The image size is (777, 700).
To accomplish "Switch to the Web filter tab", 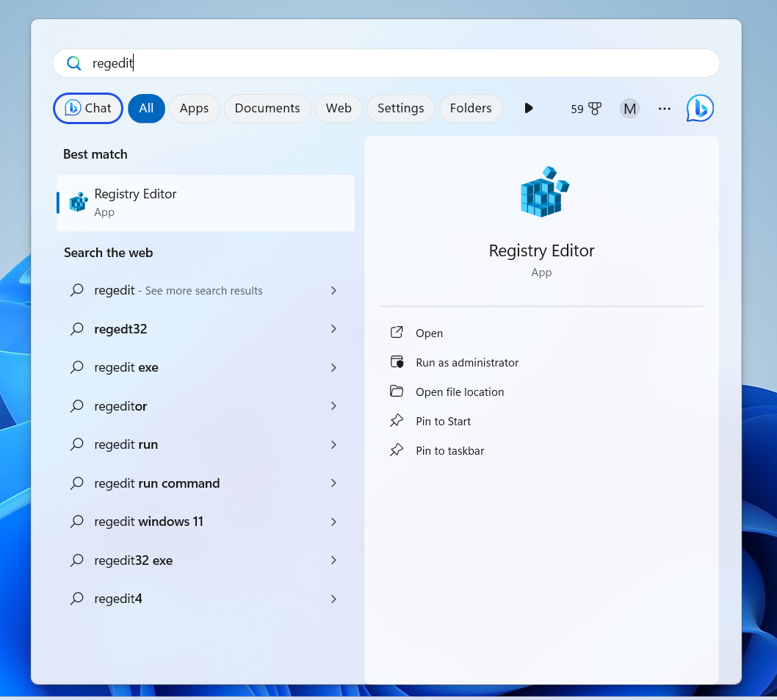I will coord(339,108).
